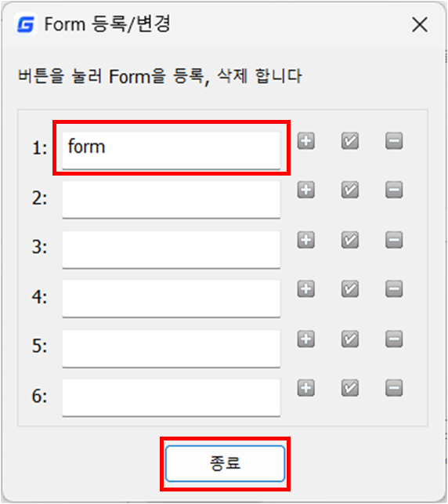Click the checkmark icon for slot 4
Image resolution: width=448 pixels, height=504 pixels.
[350, 288]
